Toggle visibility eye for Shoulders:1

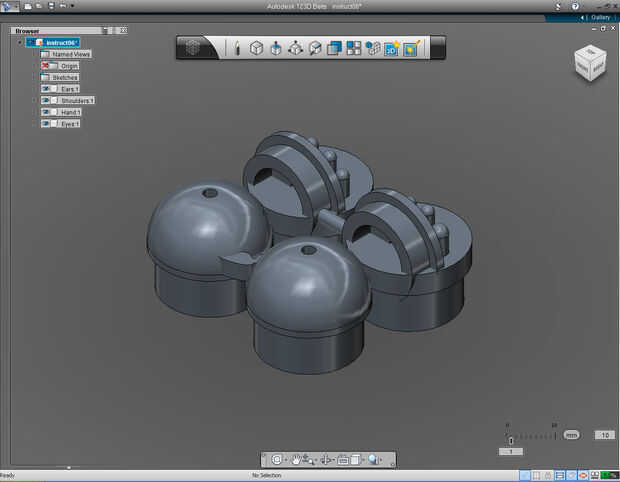pyautogui.click(x=47, y=101)
